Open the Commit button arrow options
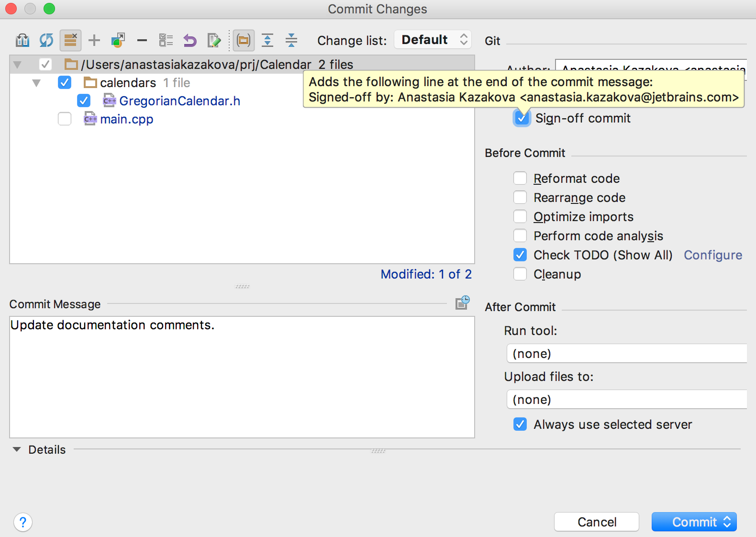 pyautogui.click(x=727, y=522)
